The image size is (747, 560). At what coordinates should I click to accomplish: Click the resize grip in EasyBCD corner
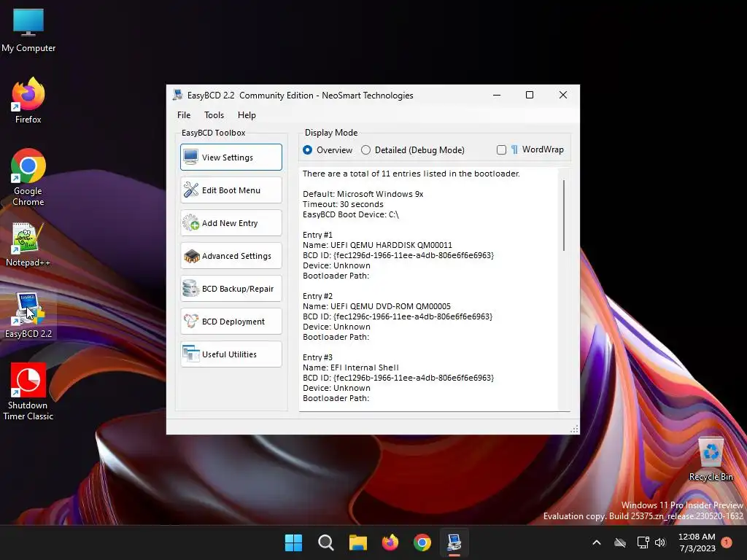pyautogui.click(x=575, y=429)
